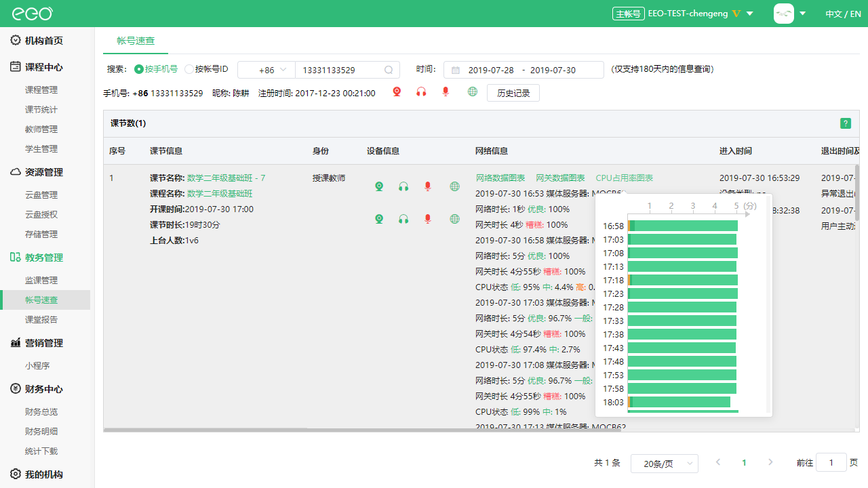Viewport: 868px width, 488px height.
Task: Click second-row headphone device icon
Action: click(403, 218)
